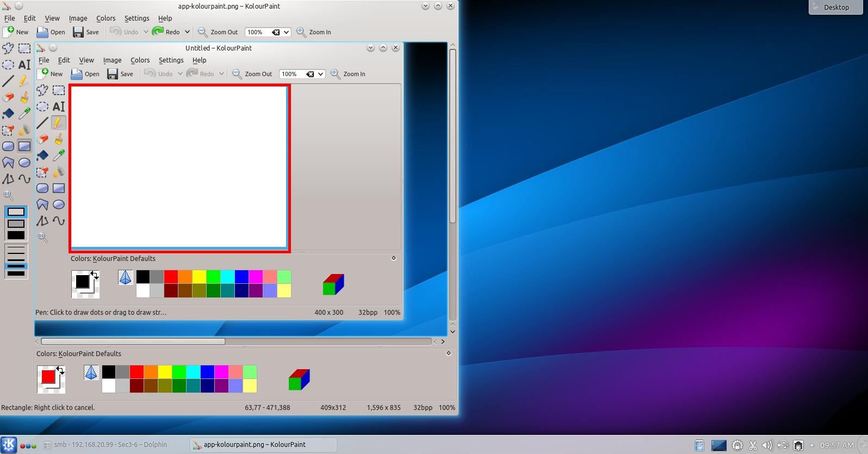Click the volume icon in the system tray
The image size is (868, 454).
(767, 445)
